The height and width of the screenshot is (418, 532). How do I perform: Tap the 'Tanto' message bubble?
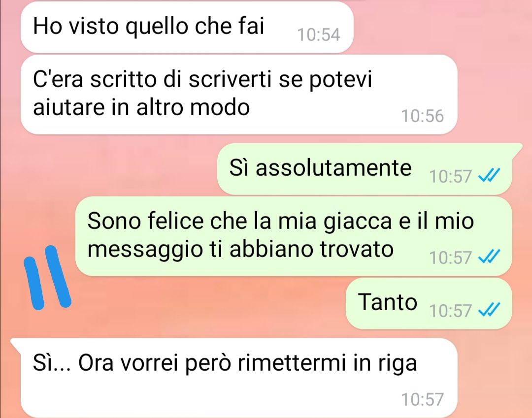pos(429,303)
